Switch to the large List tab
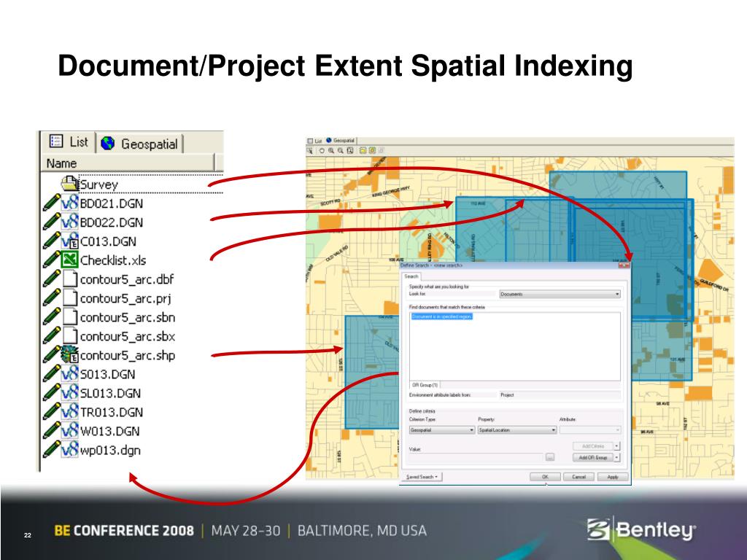 tap(69, 142)
